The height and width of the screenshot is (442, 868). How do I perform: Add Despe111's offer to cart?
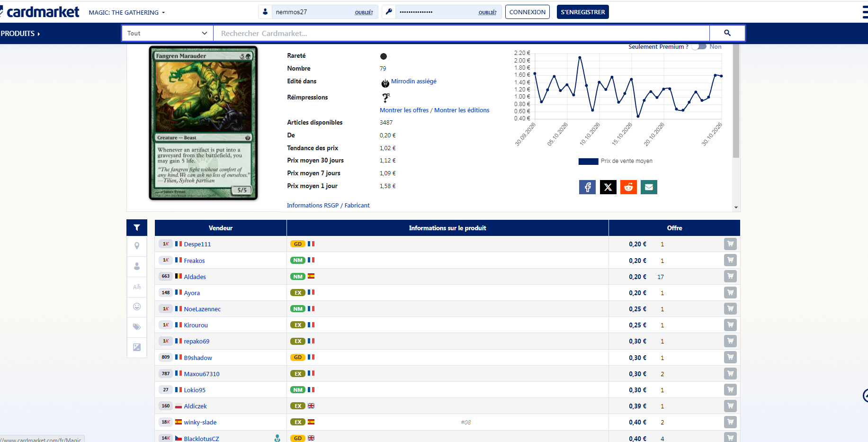730,244
